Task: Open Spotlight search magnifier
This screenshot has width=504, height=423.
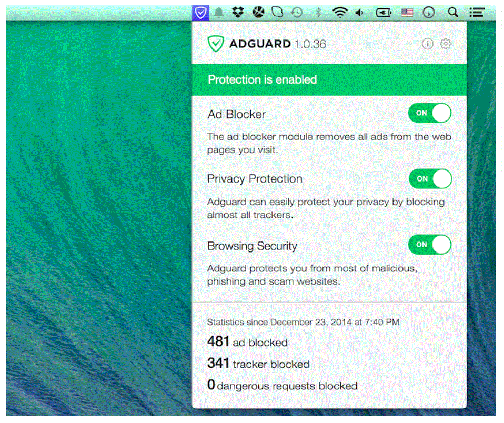Action: pyautogui.click(x=453, y=13)
